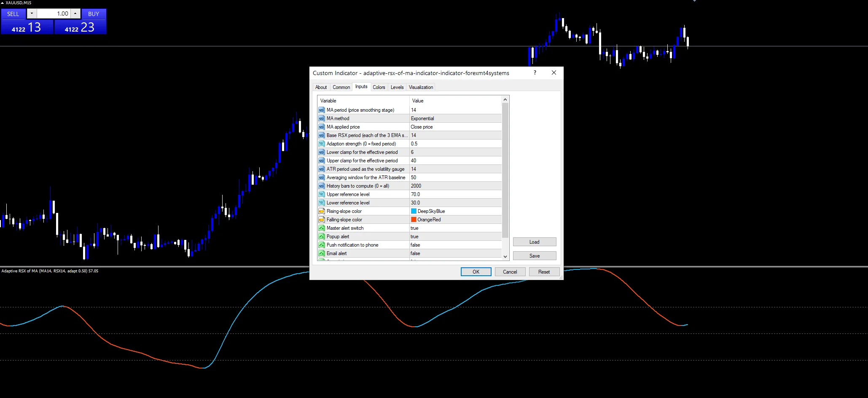This screenshot has height=398, width=868.
Task: Toggle the Master alert switch true value
Action: point(456,228)
